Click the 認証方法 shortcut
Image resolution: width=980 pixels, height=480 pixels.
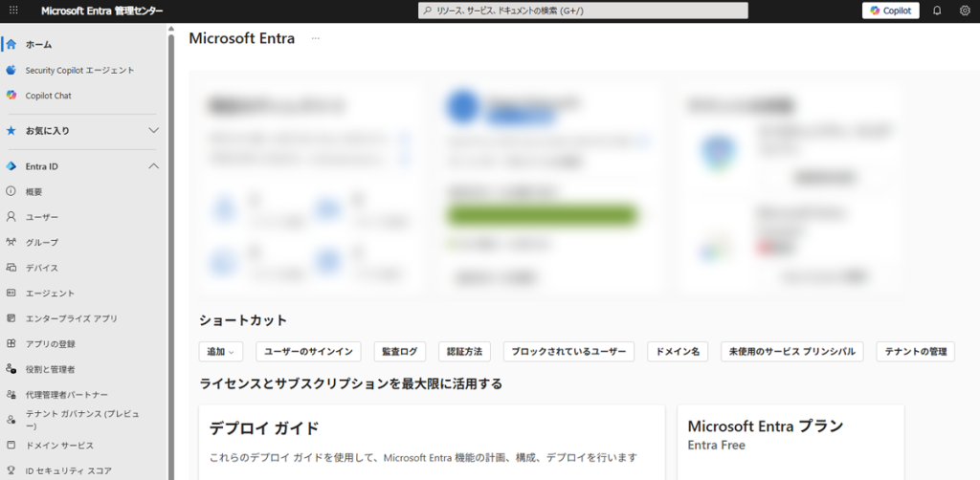pos(464,352)
